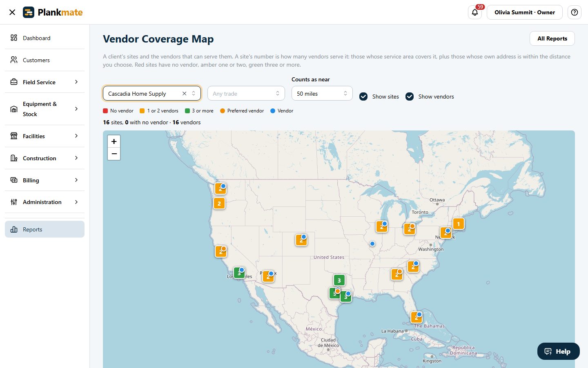This screenshot has height=368, width=588.
Task: Expand the Construction menu chevron
Action: click(76, 158)
